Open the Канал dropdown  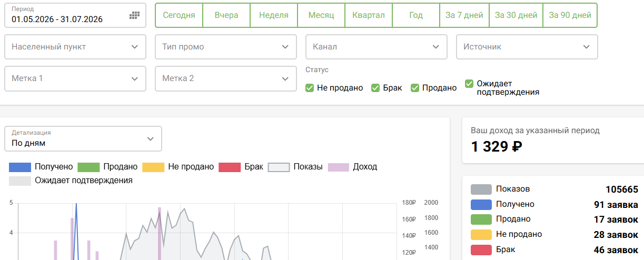click(x=377, y=47)
